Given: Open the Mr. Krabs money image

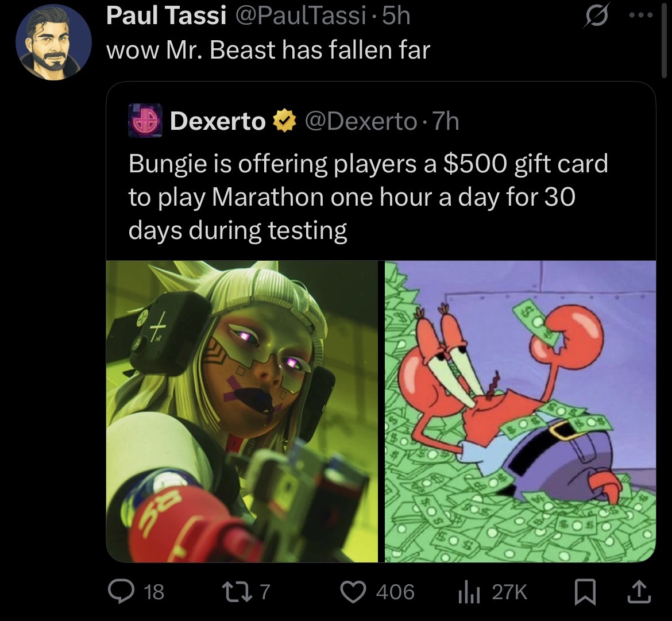Looking at the screenshot, I should [520, 411].
